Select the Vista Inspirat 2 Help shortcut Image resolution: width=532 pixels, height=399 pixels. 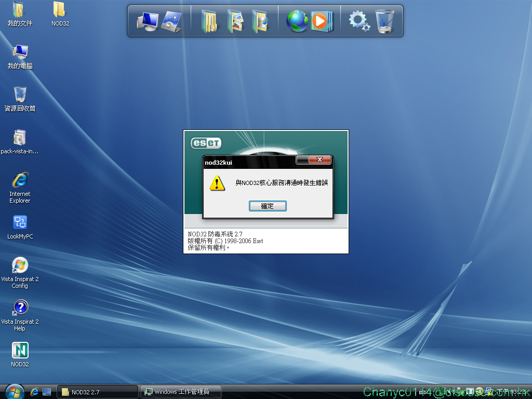pos(20,315)
